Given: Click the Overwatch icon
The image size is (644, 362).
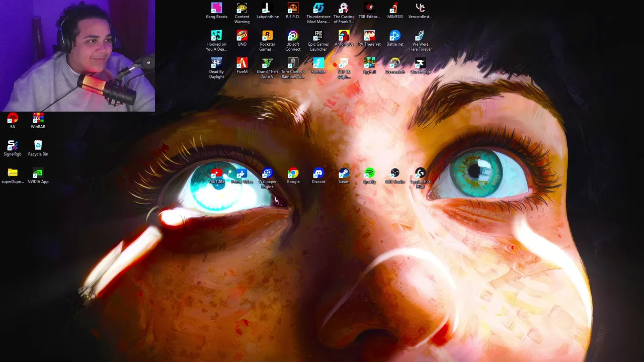Looking at the screenshot, I should 395,66.
